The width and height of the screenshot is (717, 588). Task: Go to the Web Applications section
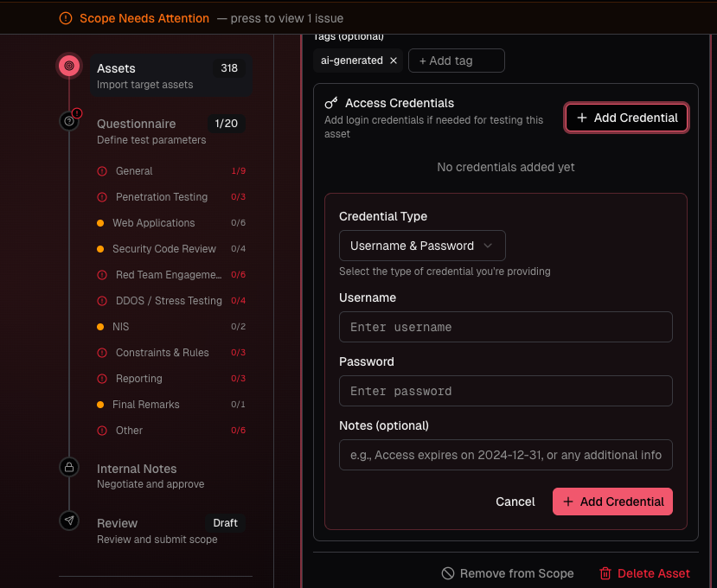click(x=154, y=223)
